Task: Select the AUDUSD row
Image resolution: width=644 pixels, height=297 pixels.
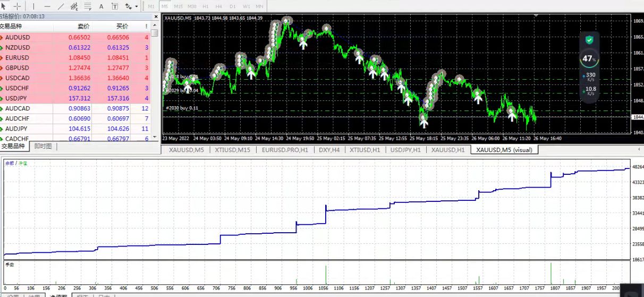Action: (x=75, y=37)
